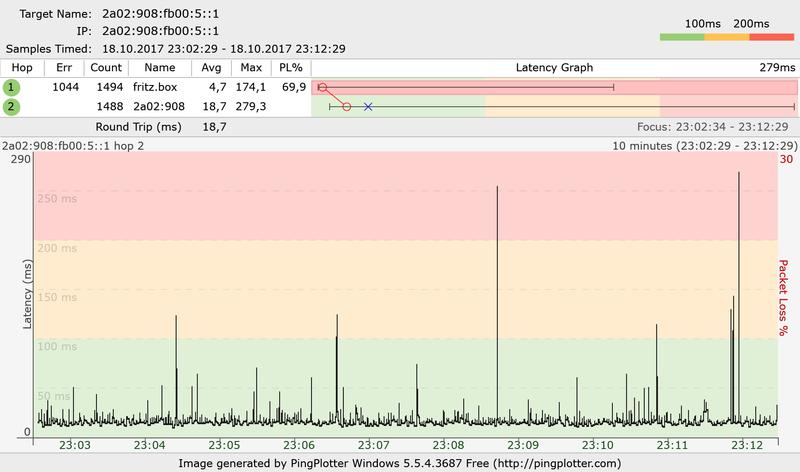Select the green 100ms legend swatch
The image size is (800, 472).
pyautogui.click(x=682, y=37)
